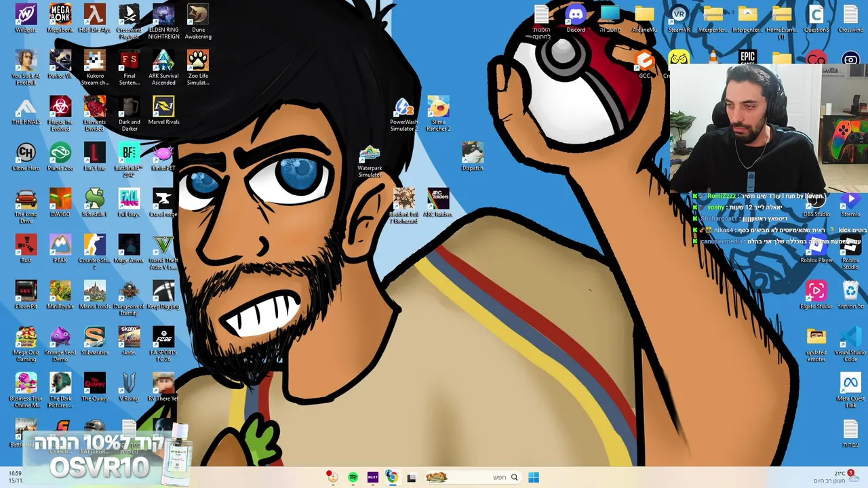The width and height of the screenshot is (868, 488).
Task: Open the Question8 C file
Action: 816,18
